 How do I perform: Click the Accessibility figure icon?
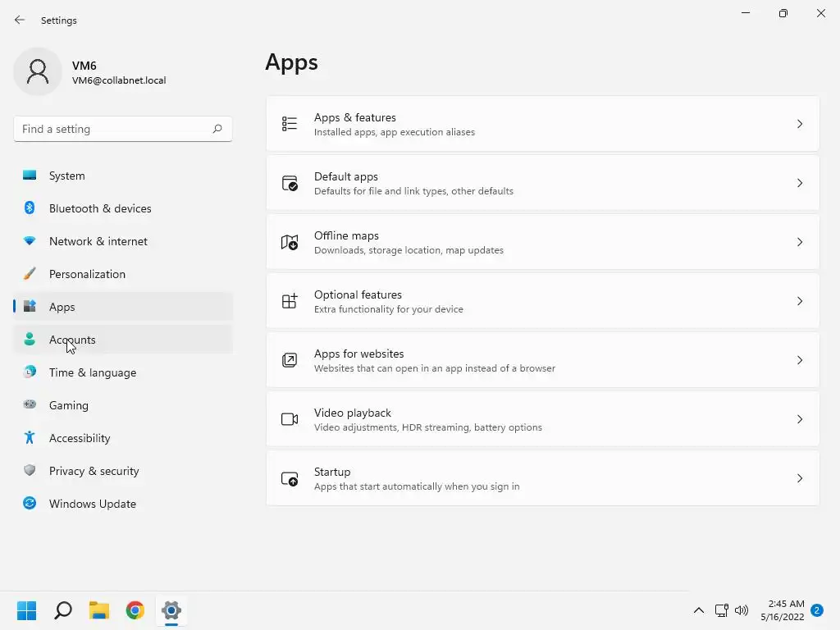coord(30,438)
